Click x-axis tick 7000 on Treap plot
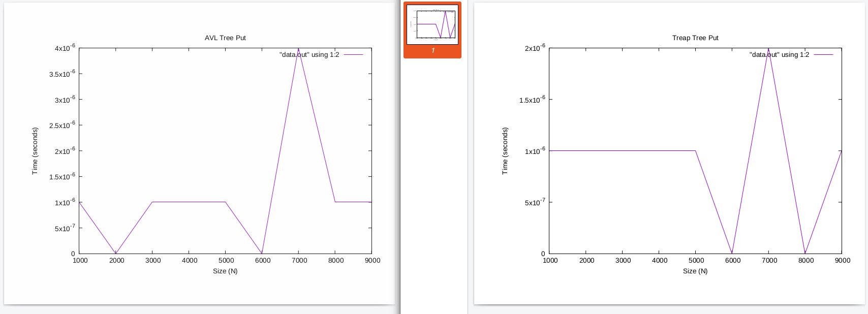Viewport: 868px width, 314px height. point(769,261)
